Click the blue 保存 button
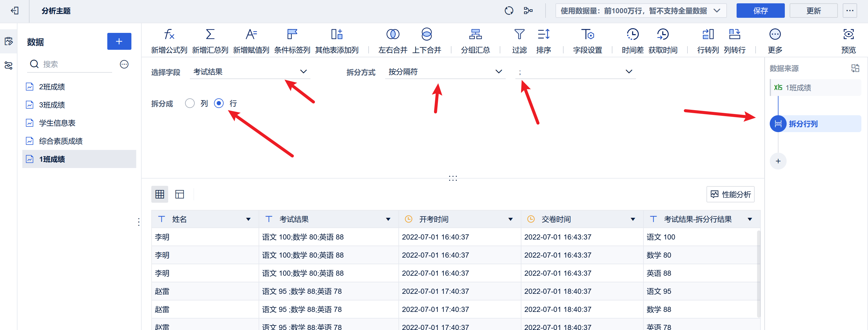 point(760,11)
